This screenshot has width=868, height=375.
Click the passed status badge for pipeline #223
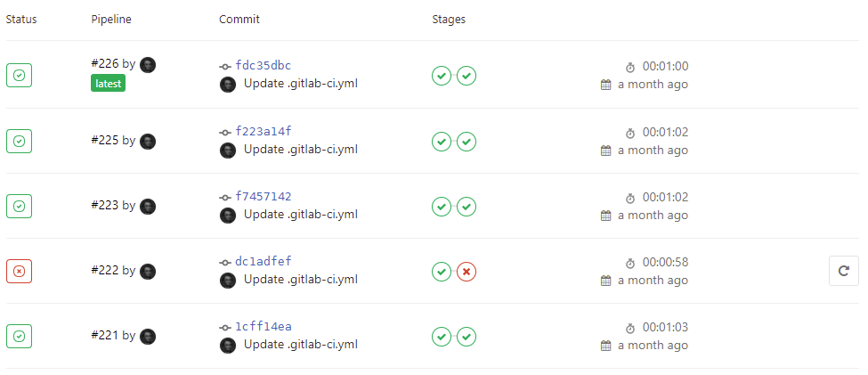pyautogui.click(x=19, y=206)
